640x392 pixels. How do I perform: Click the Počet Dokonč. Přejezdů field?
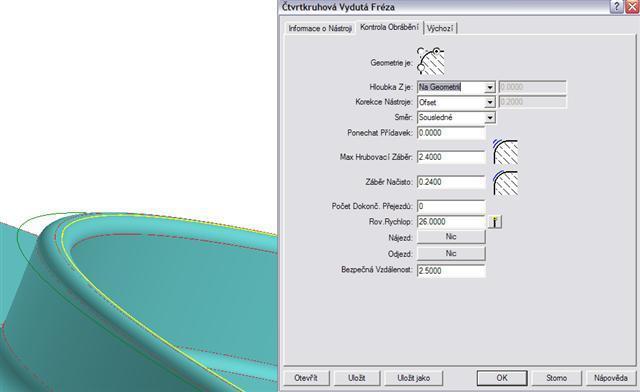coord(451,206)
